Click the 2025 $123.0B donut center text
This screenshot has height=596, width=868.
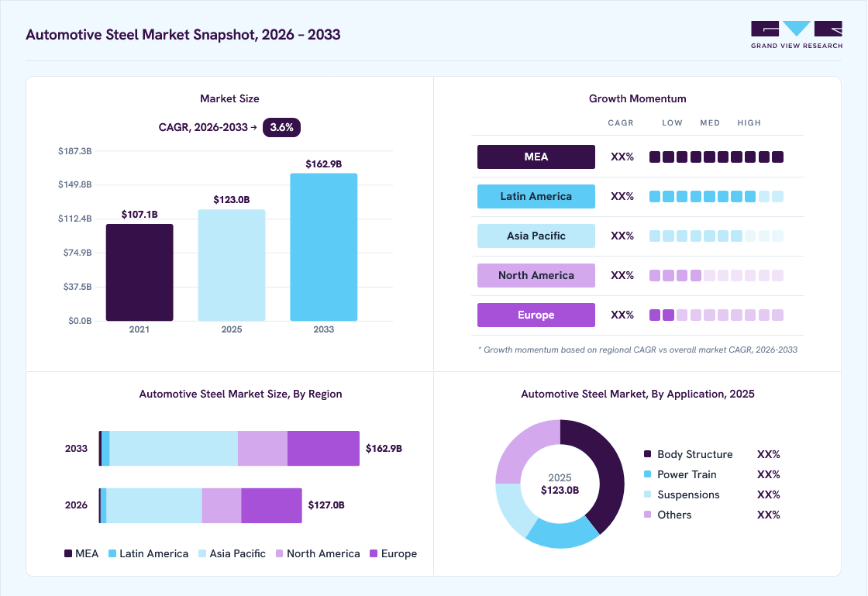(x=560, y=484)
